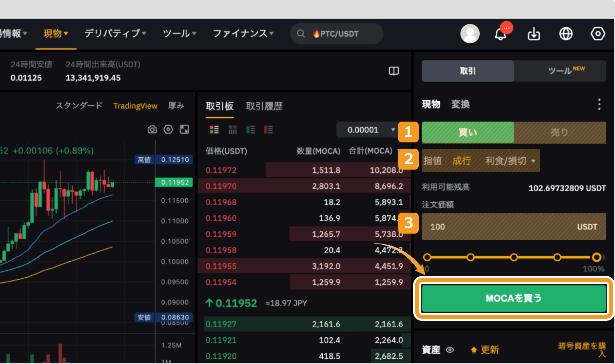The image size is (615, 364).
Task: Open 利食/損切 order type dropdown
Action: pyautogui.click(x=510, y=161)
